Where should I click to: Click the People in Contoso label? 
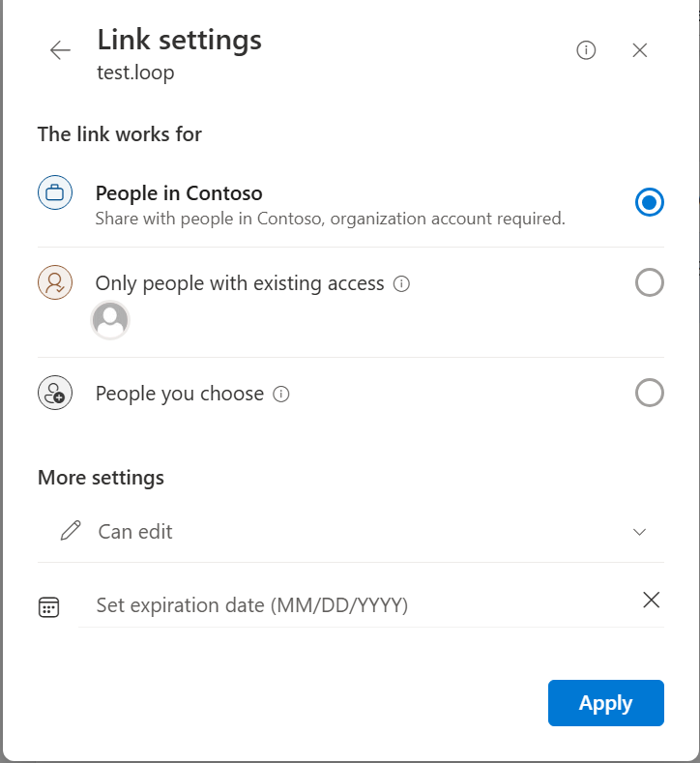coord(179,193)
